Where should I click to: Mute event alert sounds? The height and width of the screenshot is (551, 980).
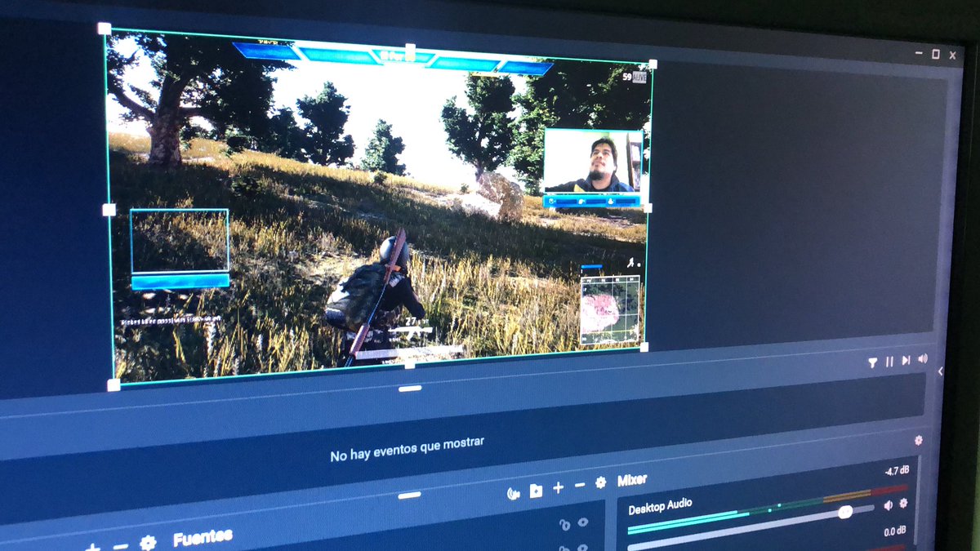923,358
